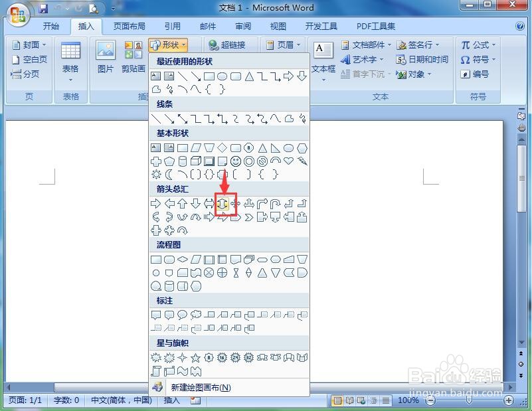The height and width of the screenshot is (411, 532).
Task: Open Word Help question mark icon
Action: 519,26
